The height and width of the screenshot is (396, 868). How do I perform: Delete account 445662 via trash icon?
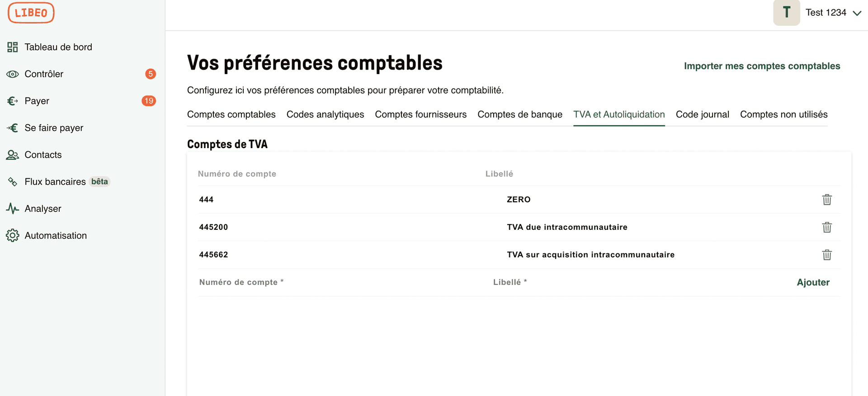tap(827, 255)
